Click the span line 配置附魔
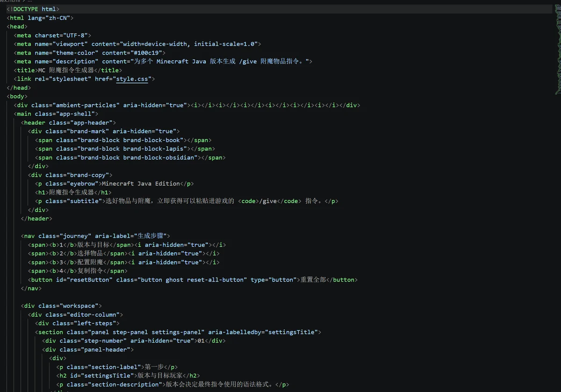The width and height of the screenshot is (561, 392). click(123, 262)
